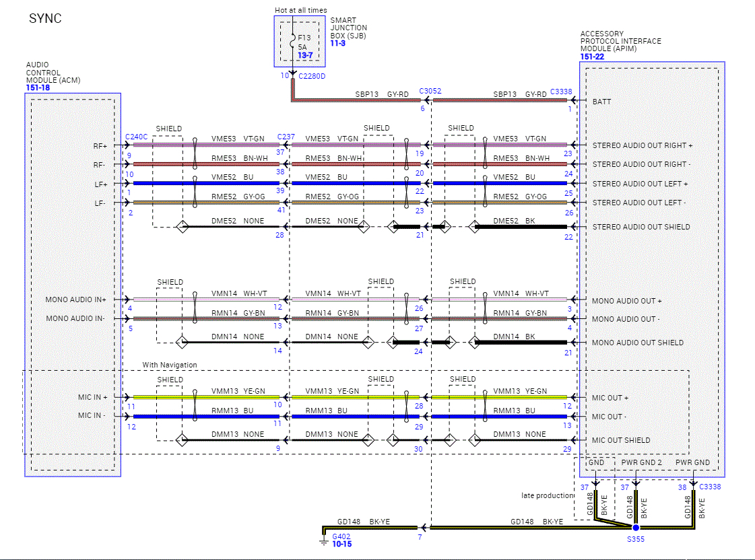The image size is (755, 560).
Task: Open the 151-18 page reference link
Action: pyautogui.click(x=38, y=87)
